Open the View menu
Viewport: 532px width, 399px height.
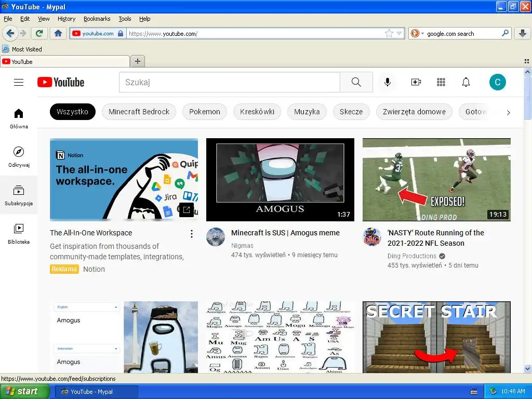[x=44, y=19]
